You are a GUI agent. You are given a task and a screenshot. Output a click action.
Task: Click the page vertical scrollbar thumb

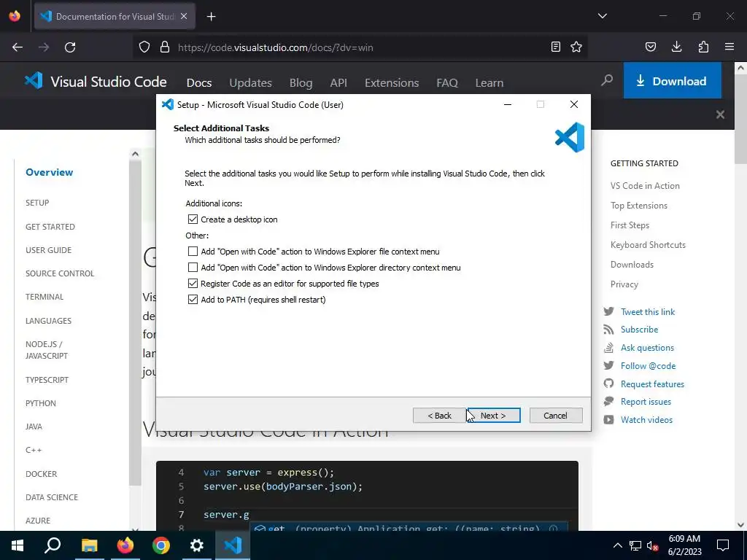(740, 119)
